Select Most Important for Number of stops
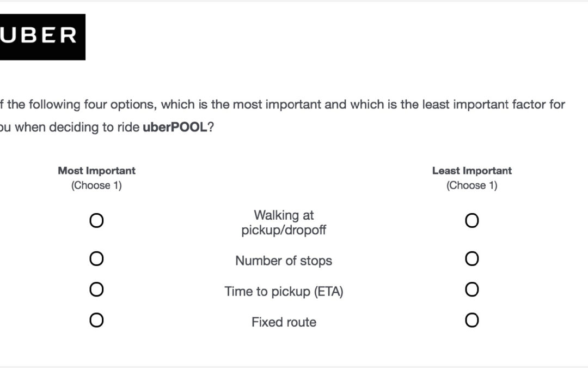This screenshot has width=588, height=368. [96, 259]
